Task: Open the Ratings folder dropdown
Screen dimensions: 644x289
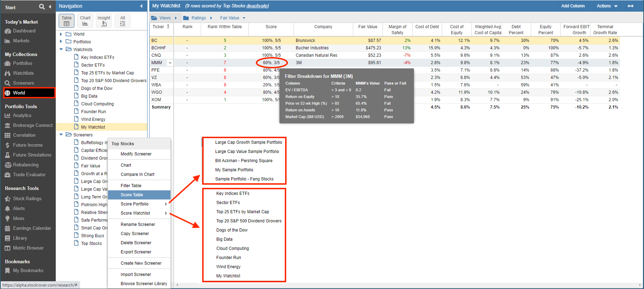Action: pos(198,18)
